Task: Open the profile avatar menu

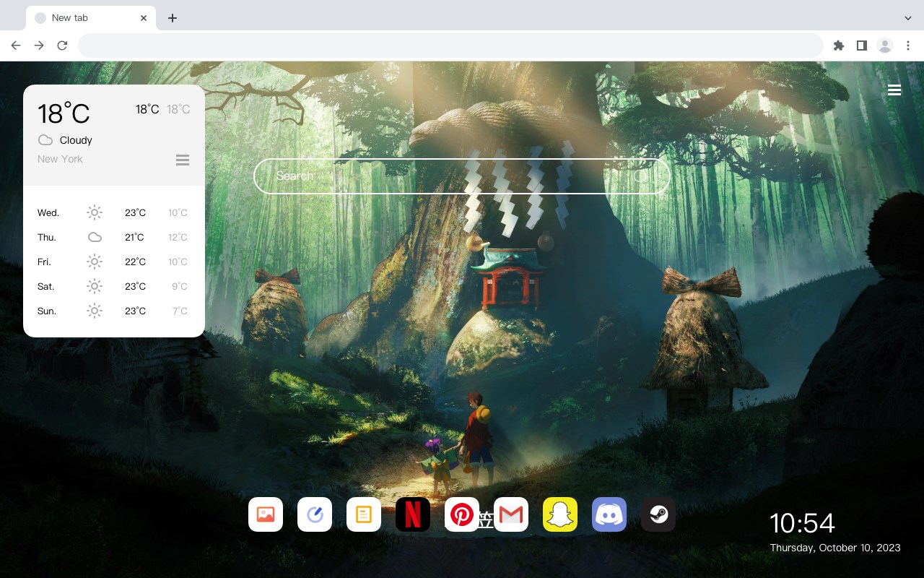Action: point(885,46)
